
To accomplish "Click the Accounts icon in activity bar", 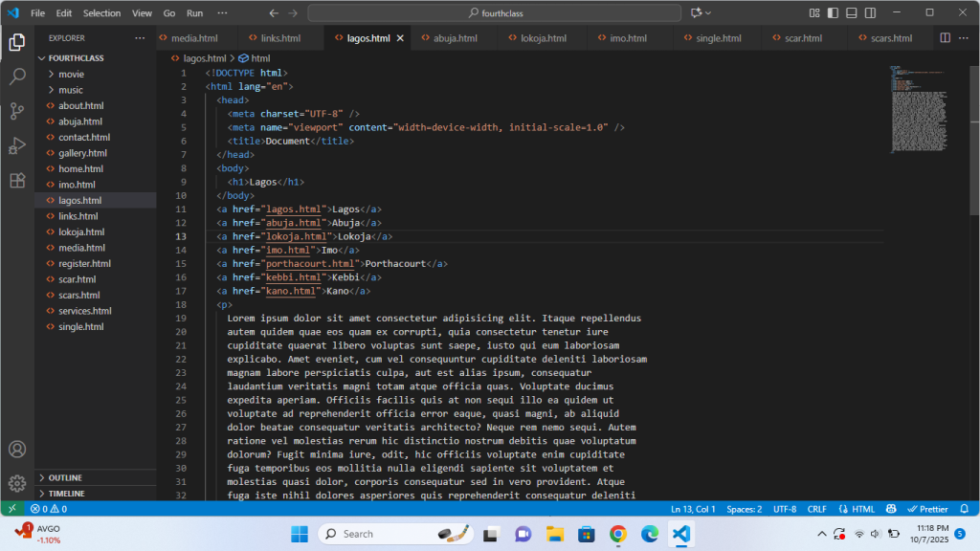I will pyautogui.click(x=17, y=449).
